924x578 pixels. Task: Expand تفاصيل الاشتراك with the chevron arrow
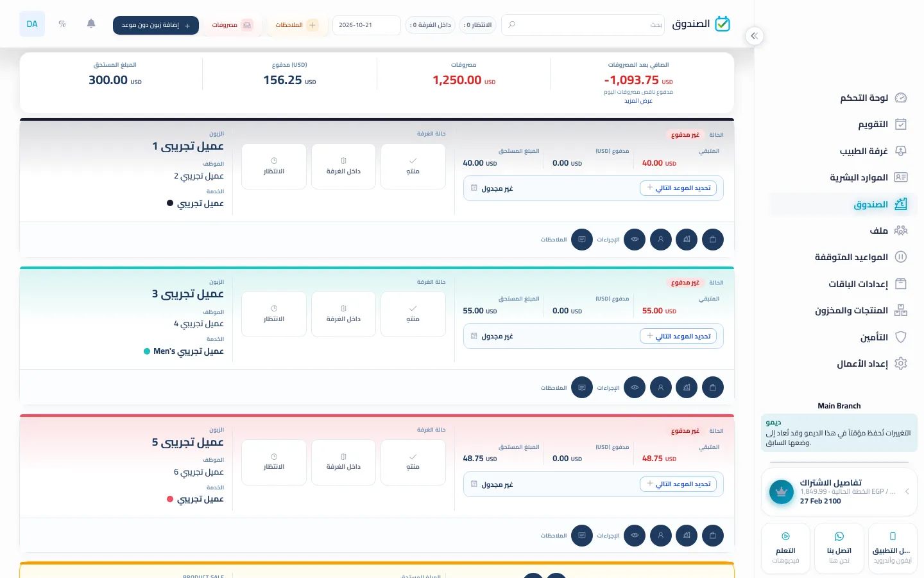point(907,492)
